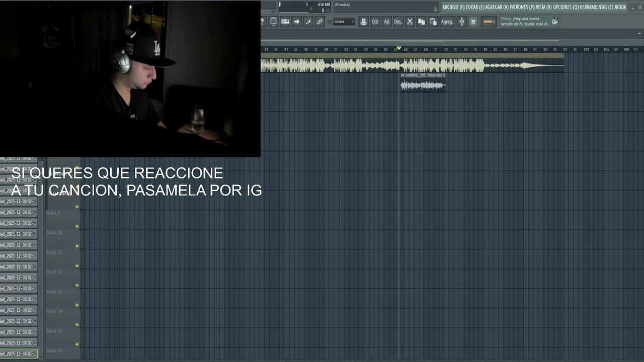Open the shopping cart icon
The image size is (644, 362).
pyautogui.click(x=473, y=22)
